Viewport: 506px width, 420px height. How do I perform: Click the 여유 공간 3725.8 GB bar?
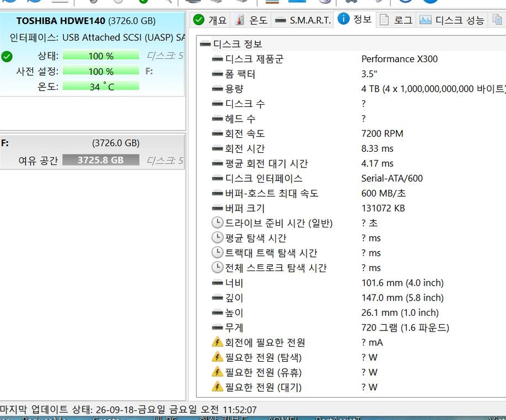coord(101,160)
